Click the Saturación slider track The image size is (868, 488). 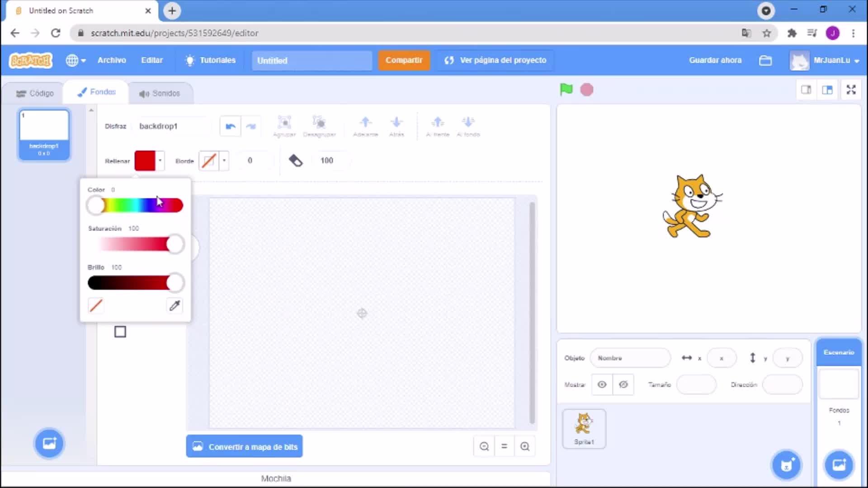pos(136,244)
